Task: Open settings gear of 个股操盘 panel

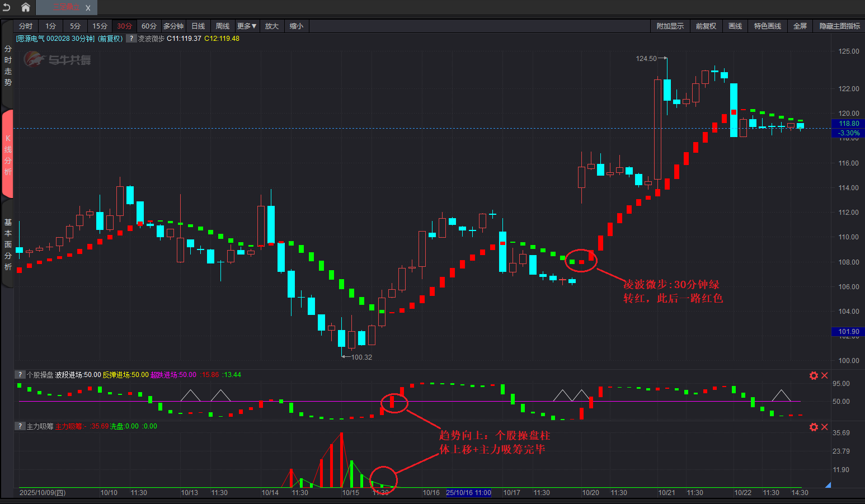Action: pos(814,375)
